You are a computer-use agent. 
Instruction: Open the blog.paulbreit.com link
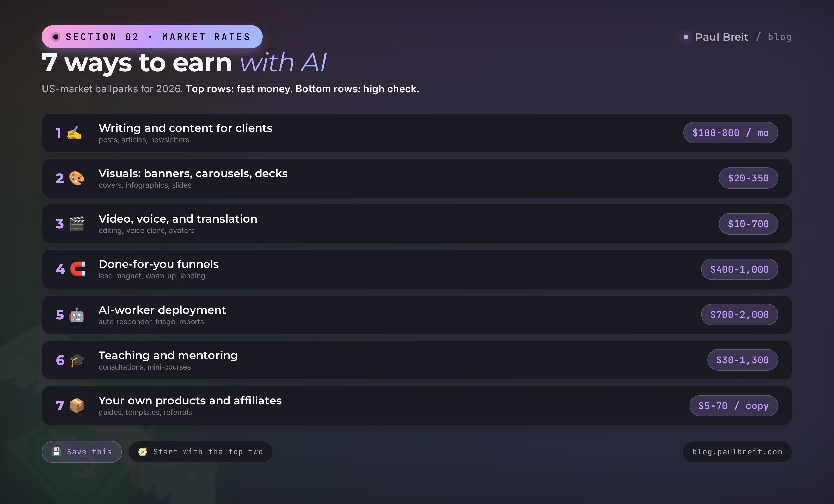point(737,452)
